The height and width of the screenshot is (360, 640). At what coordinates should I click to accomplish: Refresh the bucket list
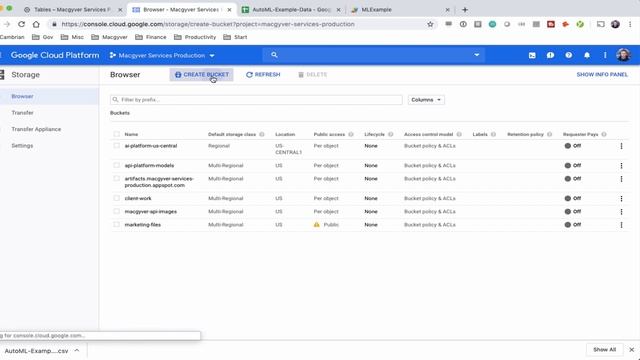click(x=263, y=75)
